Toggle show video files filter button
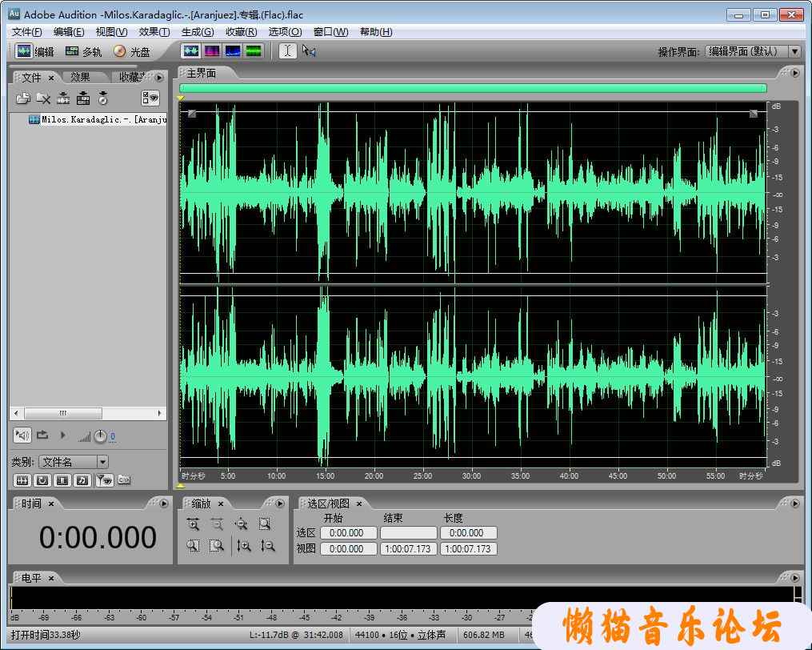The height and width of the screenshot is (650, 812). pos(62,480)
